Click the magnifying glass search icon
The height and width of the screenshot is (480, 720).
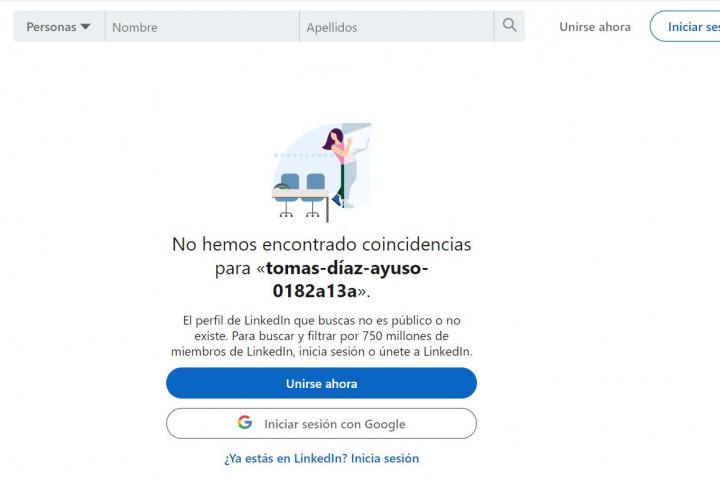509,25
